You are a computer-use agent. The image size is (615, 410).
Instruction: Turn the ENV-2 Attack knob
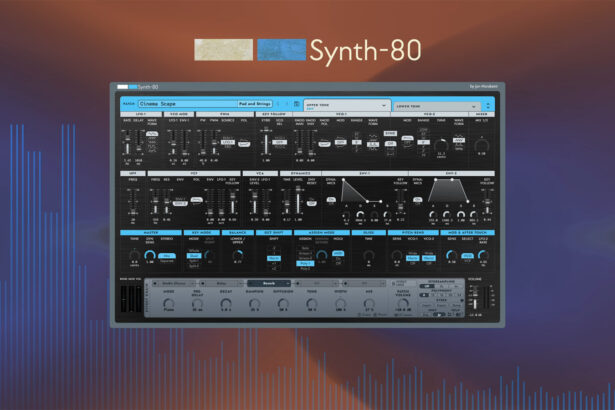point(433,214)
